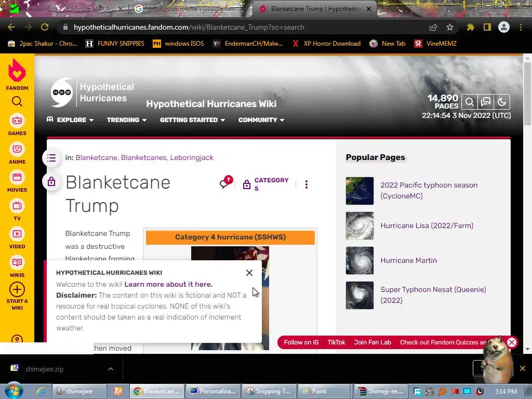Screen dimensions: 532x399
Task: Open 2022 Pacific typhoon season (CycloneMC) link
Action: click(429, 190)
